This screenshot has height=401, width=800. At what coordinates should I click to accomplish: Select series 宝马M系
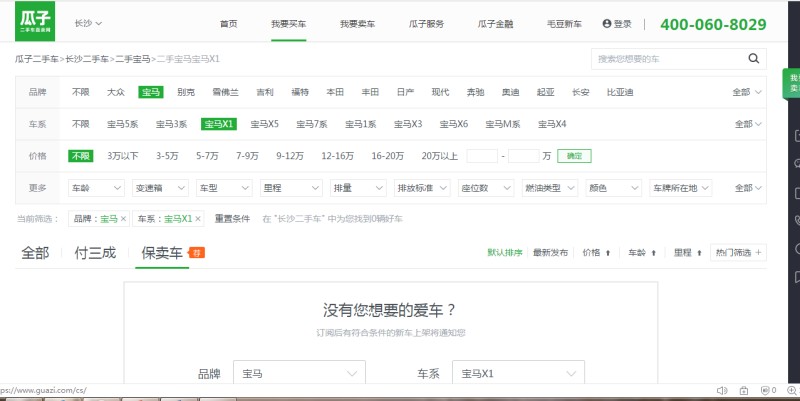point(503,124)
